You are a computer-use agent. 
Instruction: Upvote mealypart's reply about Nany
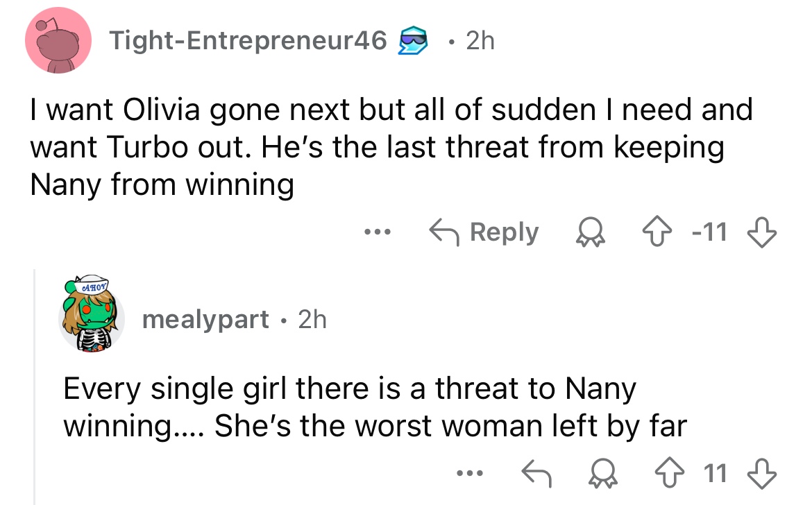click(670, 473)
